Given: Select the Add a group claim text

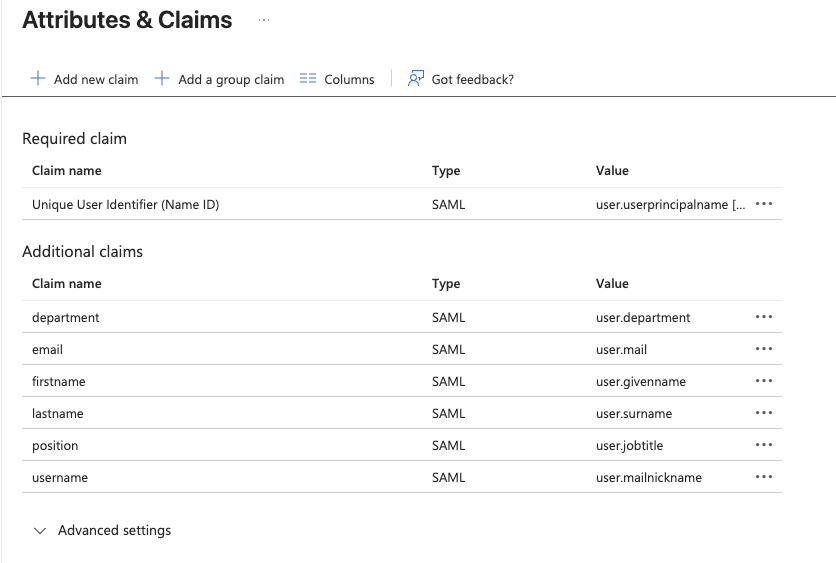Looking at the screenshot, I should coord(231,79).
